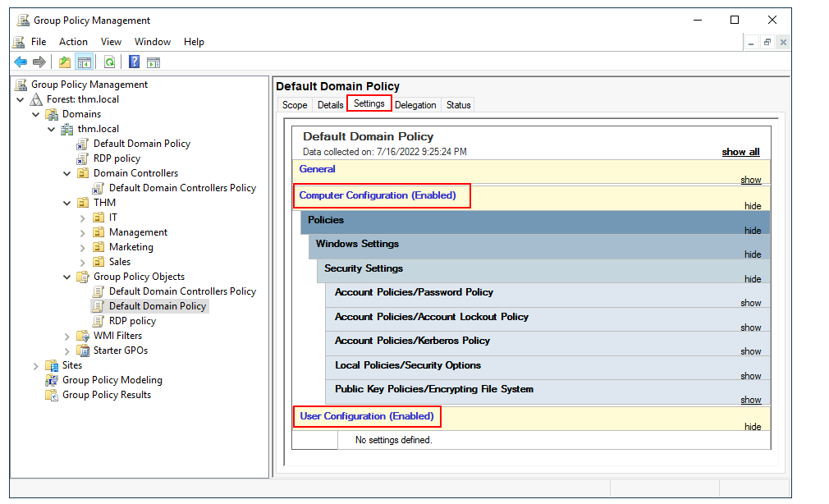Open the File menu

pos(39,42)
